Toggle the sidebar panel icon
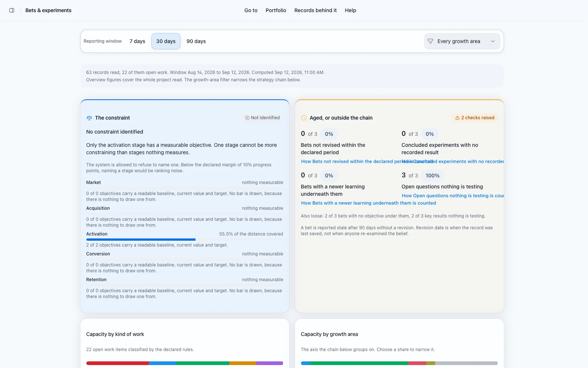588x368 pixels. (x=12, y=10)
